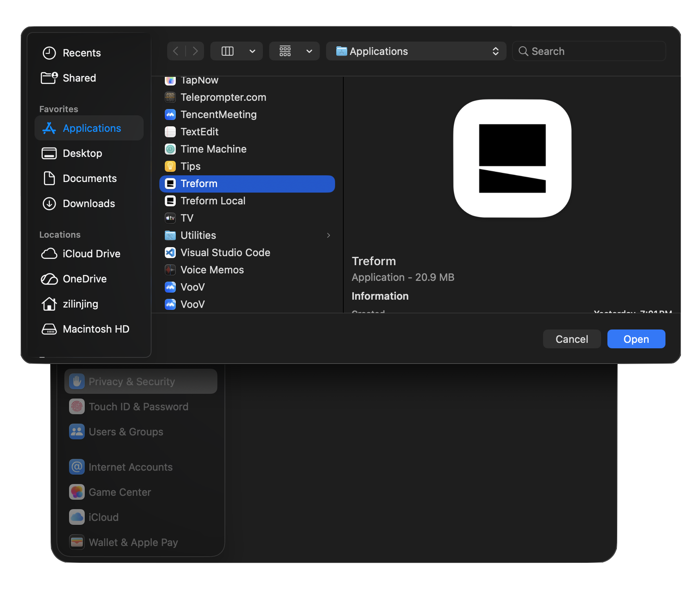
Task: Select TapNow in the file list
Action: tap(247, 80)
